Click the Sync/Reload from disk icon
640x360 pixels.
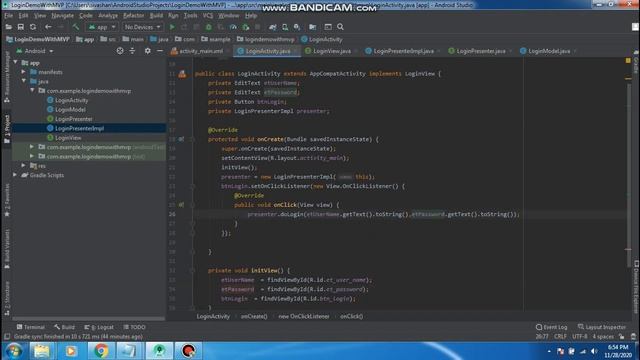coord(33,27)
